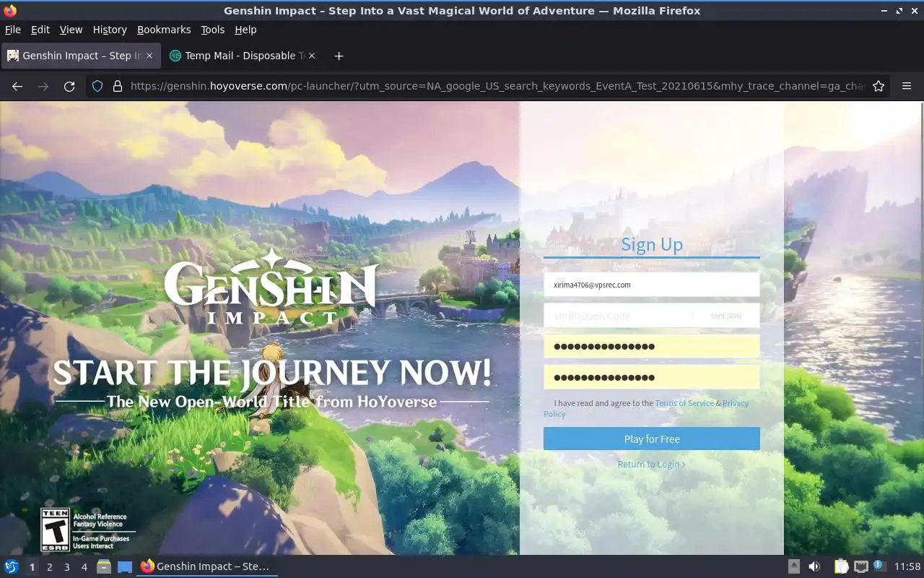Agree to Terms of Service checkbox
This screenshot has height=578, width=924.
tap(548, 403)
